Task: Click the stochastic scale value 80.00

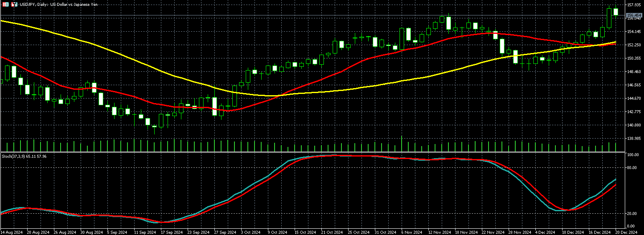Action: tap(633, 168)
